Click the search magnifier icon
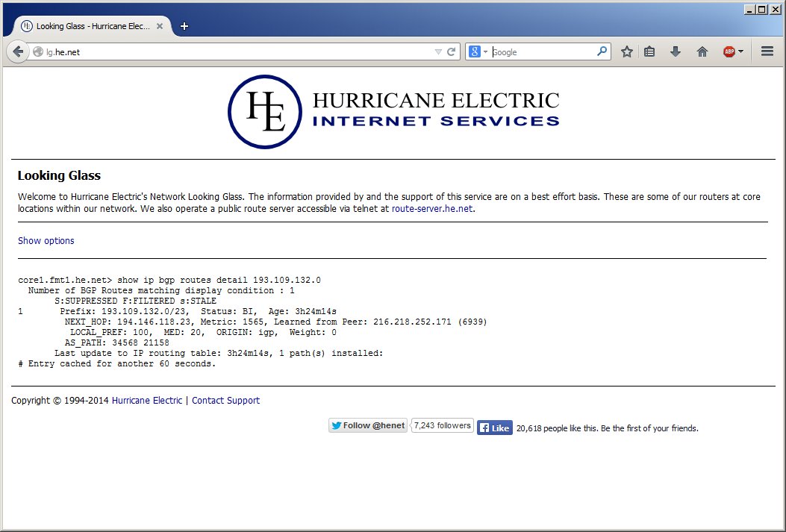The width and height of the screenshot is (786, 532). (x=602, y=51)
